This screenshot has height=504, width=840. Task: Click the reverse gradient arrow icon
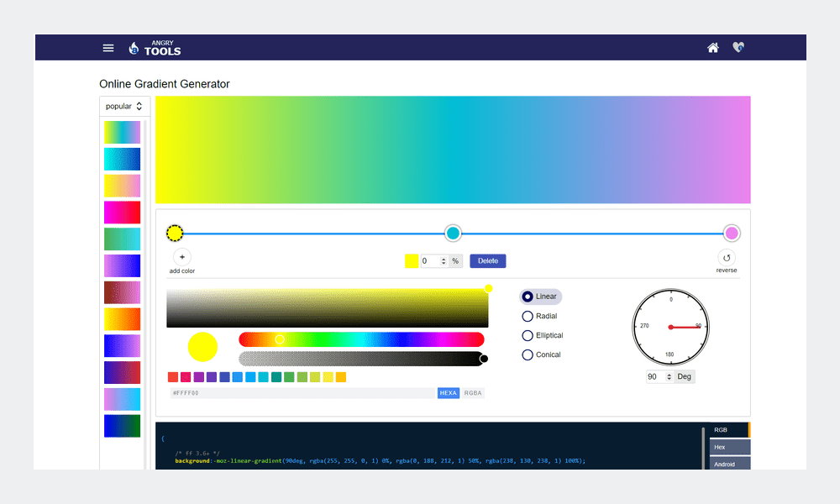pos(727,258)
